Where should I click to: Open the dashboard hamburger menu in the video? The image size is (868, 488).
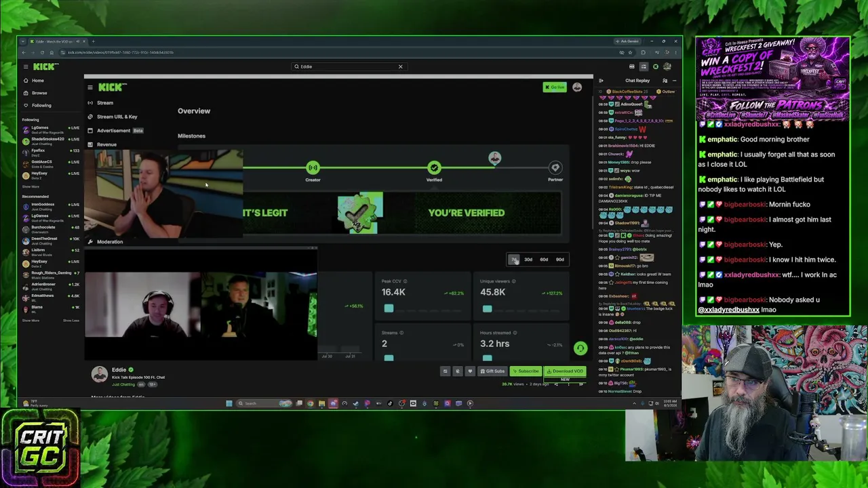point(90,87)
